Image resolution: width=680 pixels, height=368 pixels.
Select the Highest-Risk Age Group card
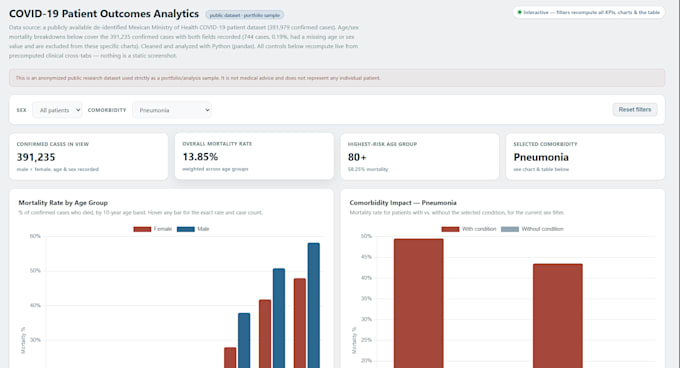pyautogui.click(x=420, y=156)
